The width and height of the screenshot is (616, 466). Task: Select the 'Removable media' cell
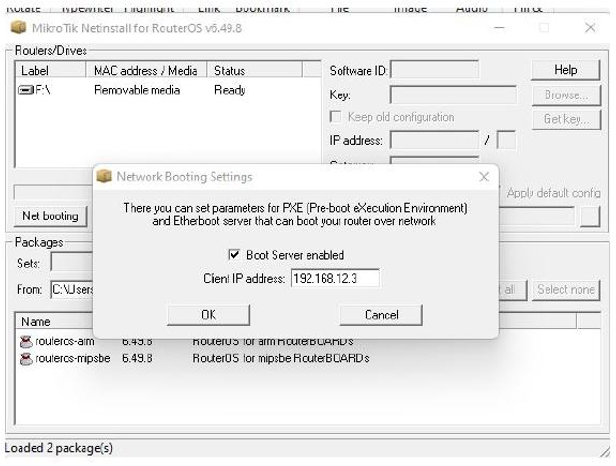137,90
